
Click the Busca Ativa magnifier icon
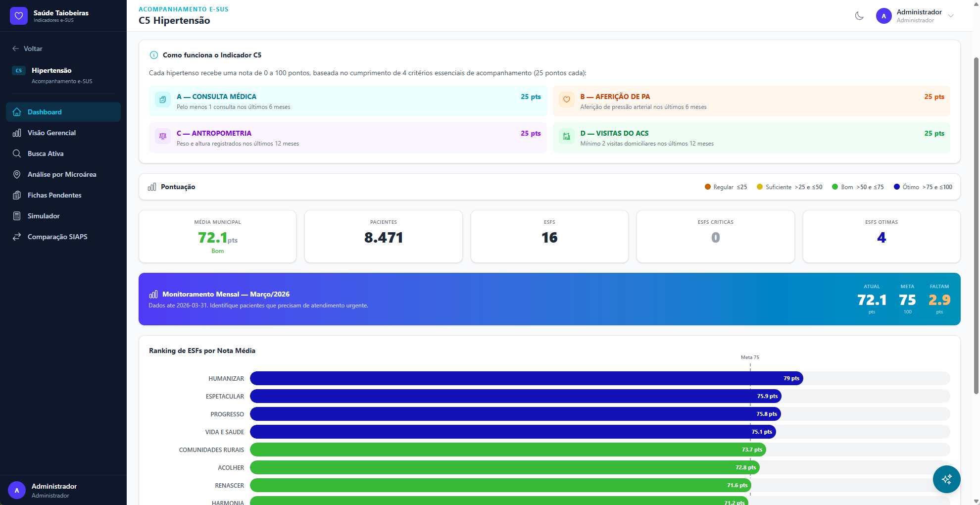pos(17,153)
